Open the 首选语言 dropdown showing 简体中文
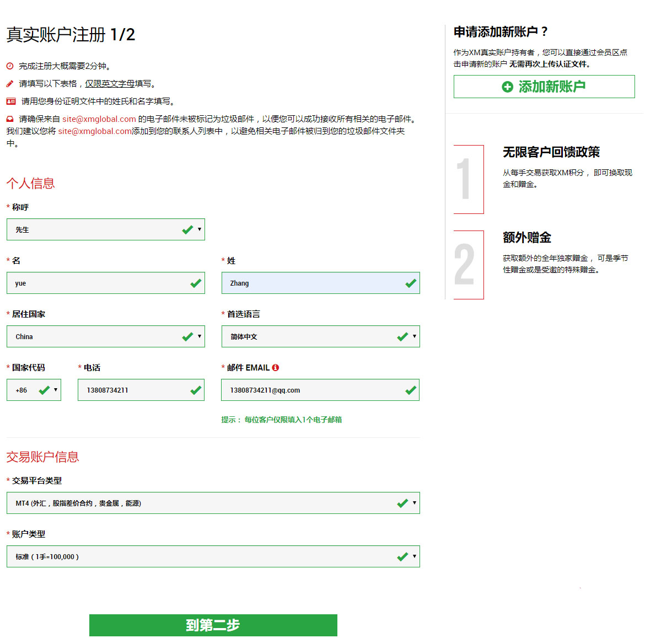The width and height of the screenshot is (672, 638). [x=321, y=336]
